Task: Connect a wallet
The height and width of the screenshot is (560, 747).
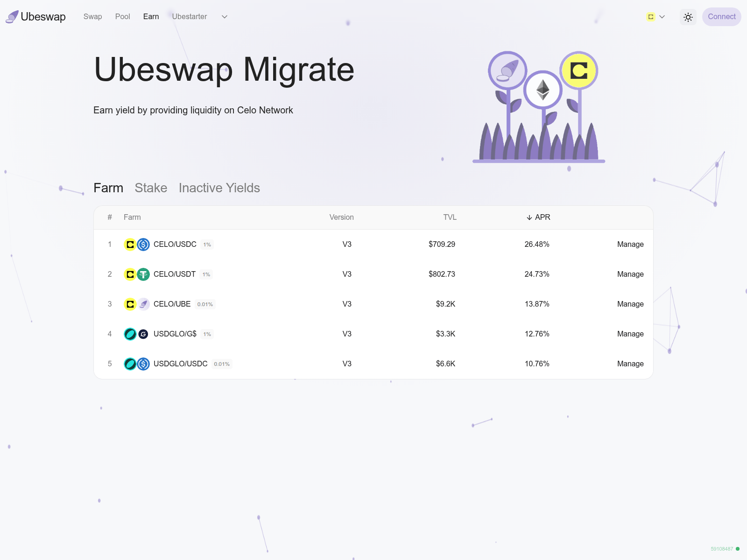Action: pyautogui.click(x=721, y=17)
